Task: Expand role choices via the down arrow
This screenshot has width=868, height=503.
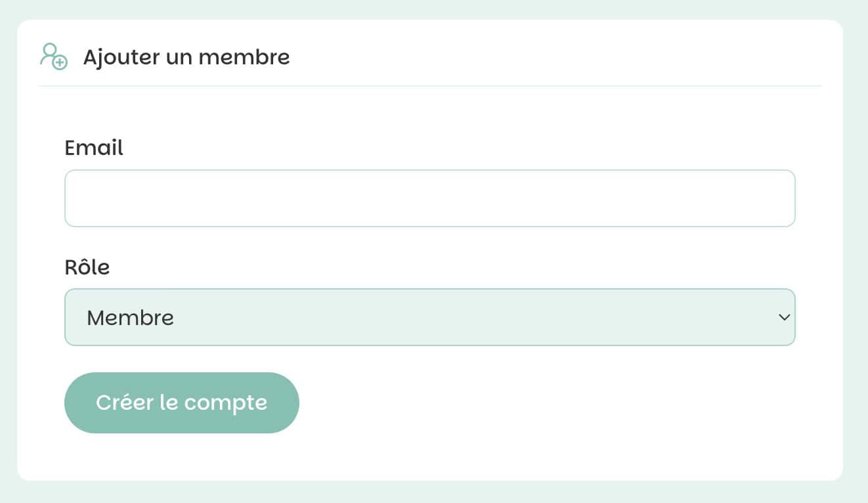Action: 784,317
